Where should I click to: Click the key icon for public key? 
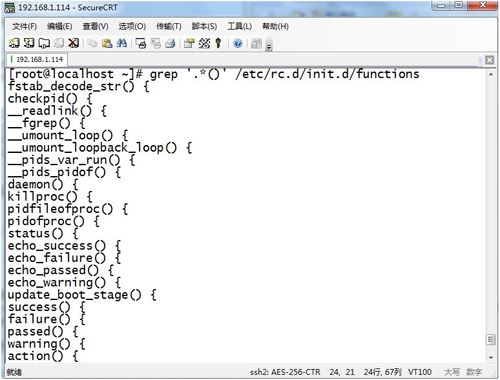(x=218, y=43)
